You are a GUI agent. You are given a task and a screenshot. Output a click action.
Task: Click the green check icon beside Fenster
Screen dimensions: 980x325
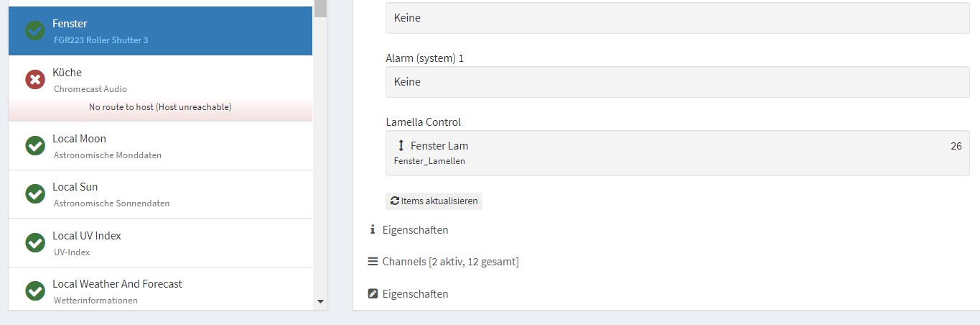click(35, 31)
